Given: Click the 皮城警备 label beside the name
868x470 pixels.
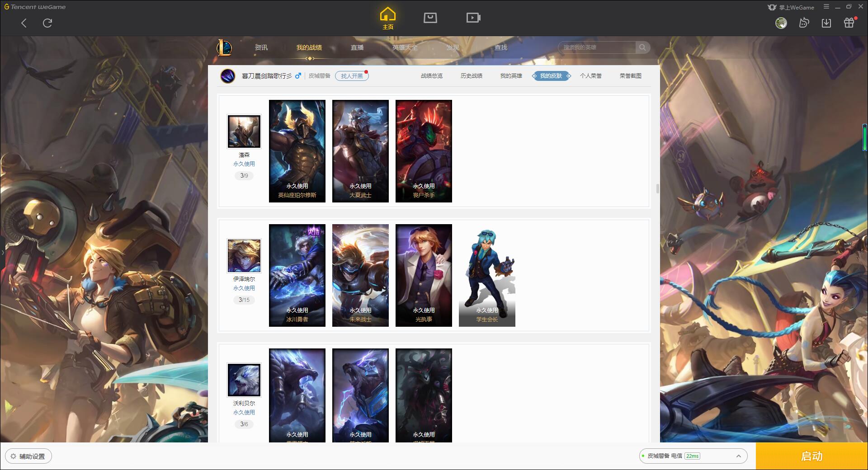Looking at the screenshot, I should click(x=320, y=76).
